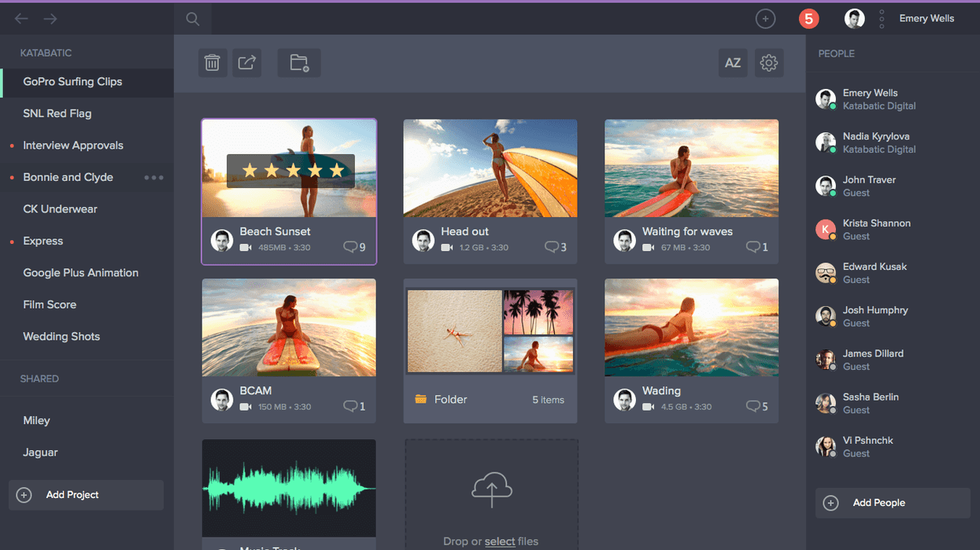Open the Head out video thumbnail

point(490,168)
